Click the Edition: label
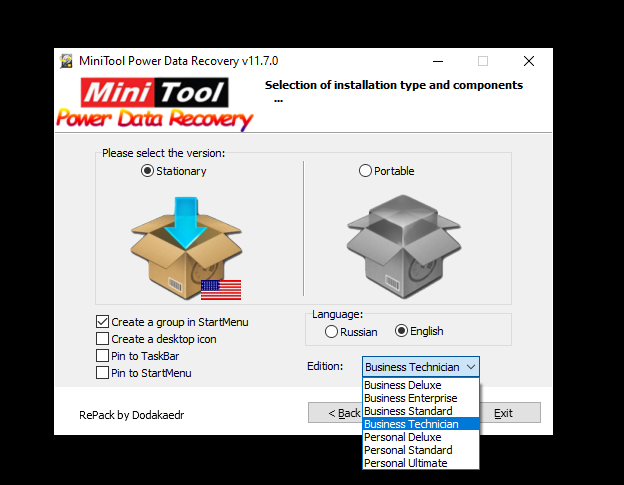 point(325,366)
